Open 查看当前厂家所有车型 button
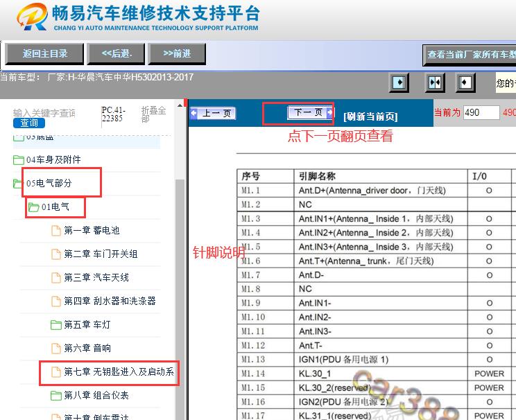Screen dimensions: 516x420 pos(470,55)
